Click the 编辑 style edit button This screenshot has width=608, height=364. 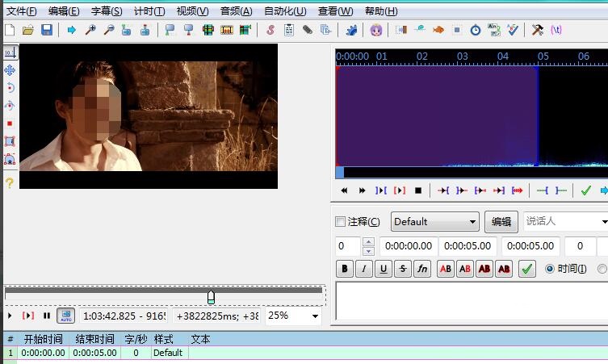(x=501, y=222)
